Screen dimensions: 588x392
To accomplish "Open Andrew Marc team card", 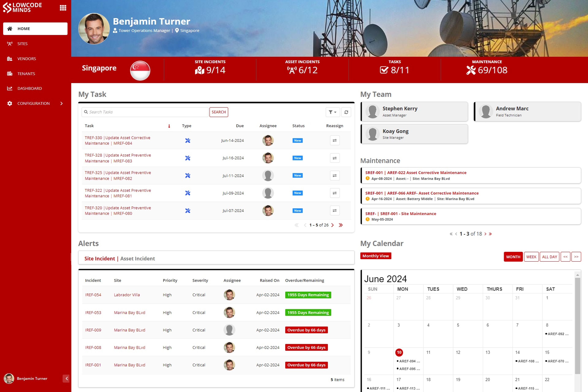I will [527, 111].
